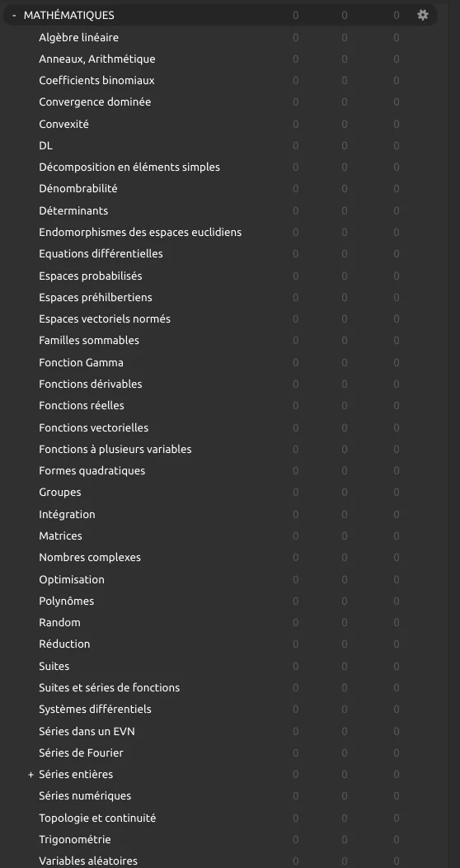Open the Variables aléatoires deck
This screenshot has height=868, width=460.
(x=88, y=861)
